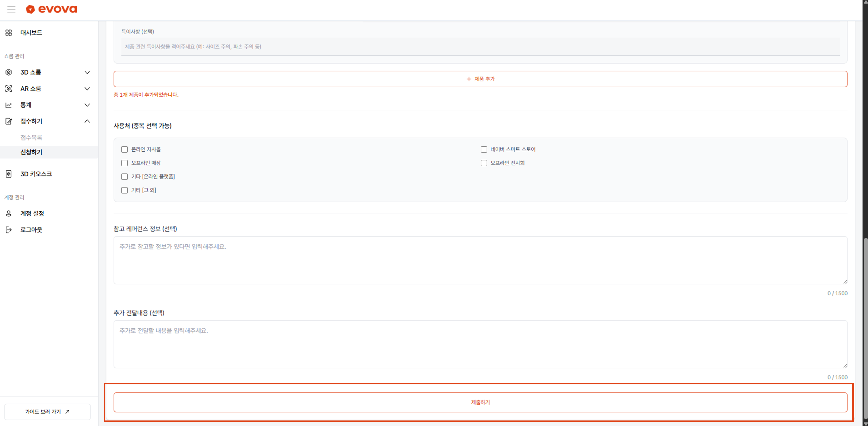Check the 온라인 자사몰 checkbox

pyautogui.click(x=124, y=149)
